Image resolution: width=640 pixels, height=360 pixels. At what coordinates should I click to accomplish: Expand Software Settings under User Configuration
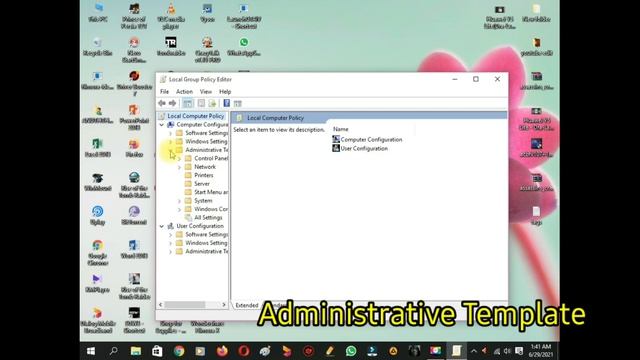coord(171,235)
